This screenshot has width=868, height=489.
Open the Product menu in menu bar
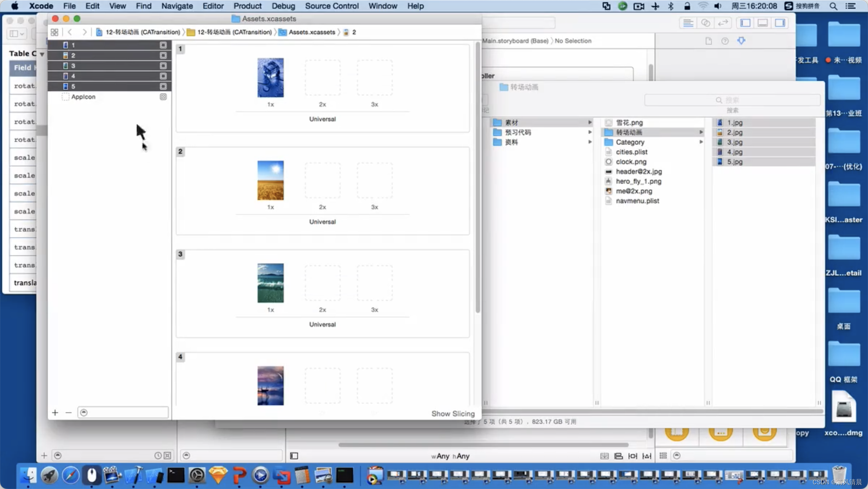click(247, 5)
